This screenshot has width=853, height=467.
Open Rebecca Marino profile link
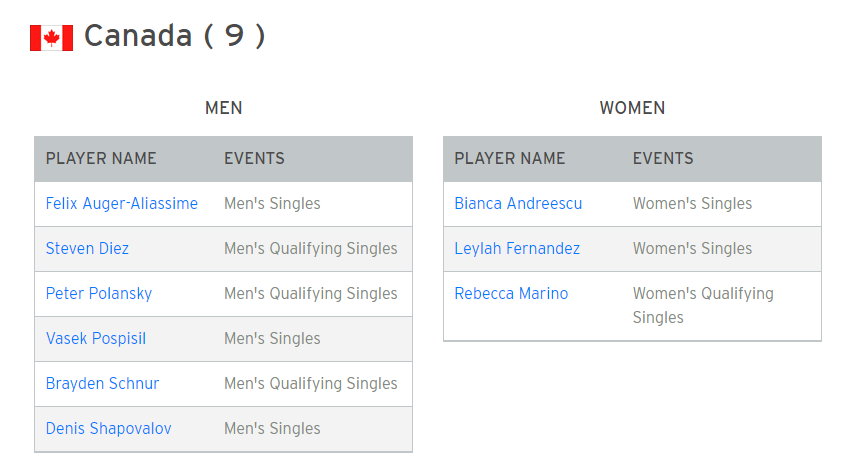511,294
